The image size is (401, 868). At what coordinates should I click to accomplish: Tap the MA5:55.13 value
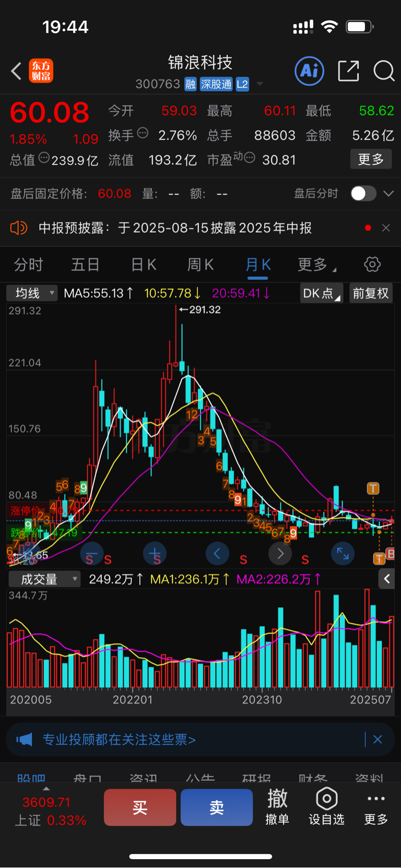click(x=99, y=293)
